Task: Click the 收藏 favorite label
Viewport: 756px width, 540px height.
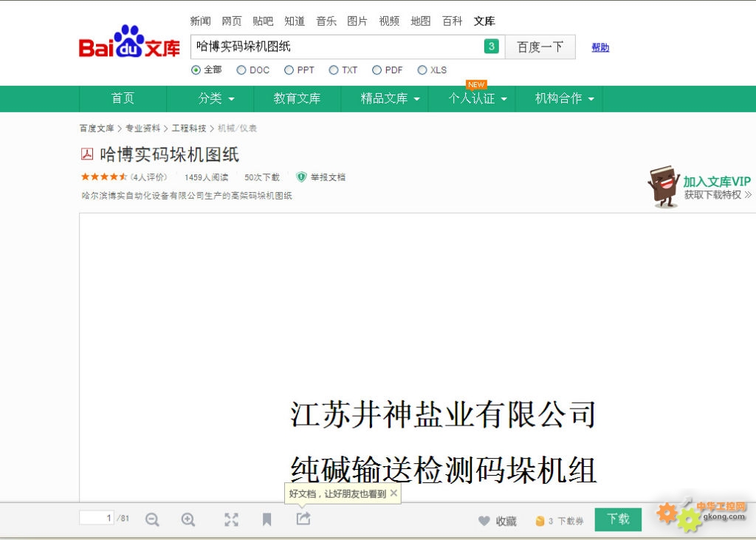Action: pos(506,522)
